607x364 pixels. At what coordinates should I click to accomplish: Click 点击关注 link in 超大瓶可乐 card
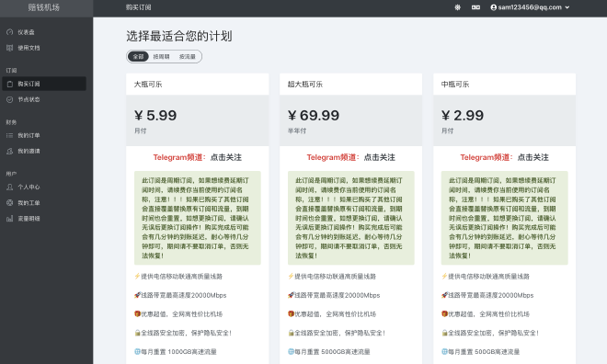[x=379, y=157]
